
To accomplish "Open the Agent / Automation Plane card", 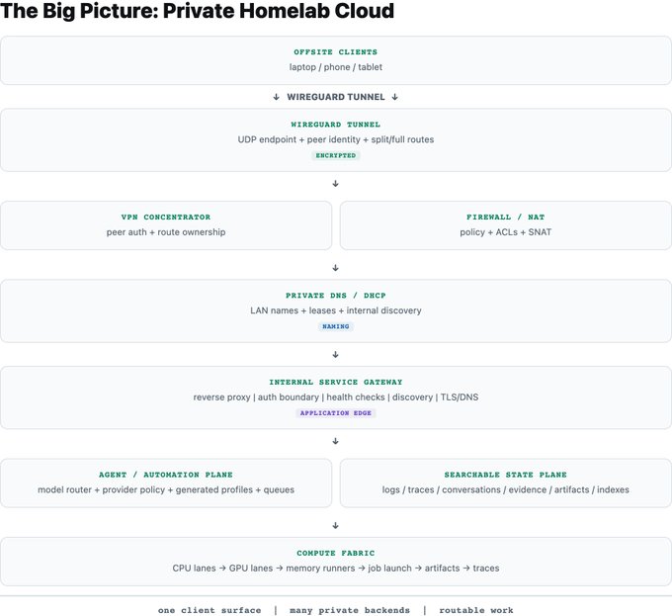I will pyautogui.click(x=166, y=483).
